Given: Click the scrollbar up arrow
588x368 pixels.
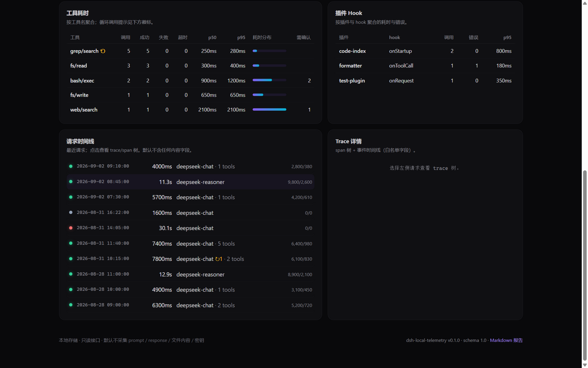Looking at the screenshot, I should point(585,3).
